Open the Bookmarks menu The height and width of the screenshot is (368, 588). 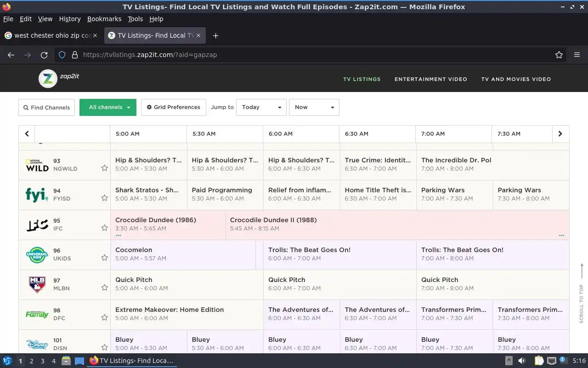pyautogui.click(x=104, y=19)
